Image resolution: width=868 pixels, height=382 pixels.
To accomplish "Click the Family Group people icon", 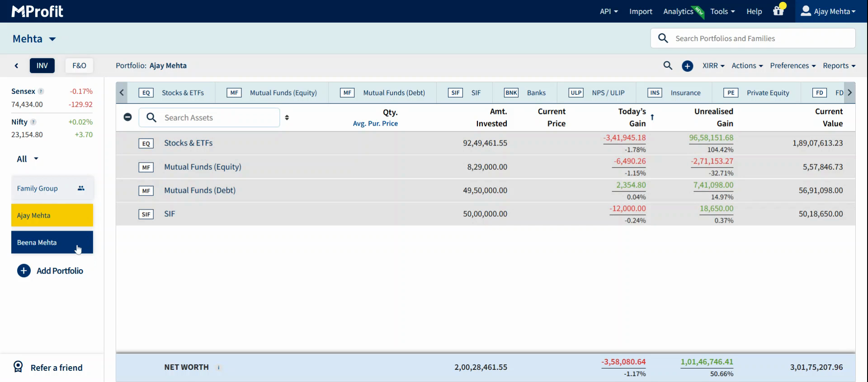I will 81,188.
